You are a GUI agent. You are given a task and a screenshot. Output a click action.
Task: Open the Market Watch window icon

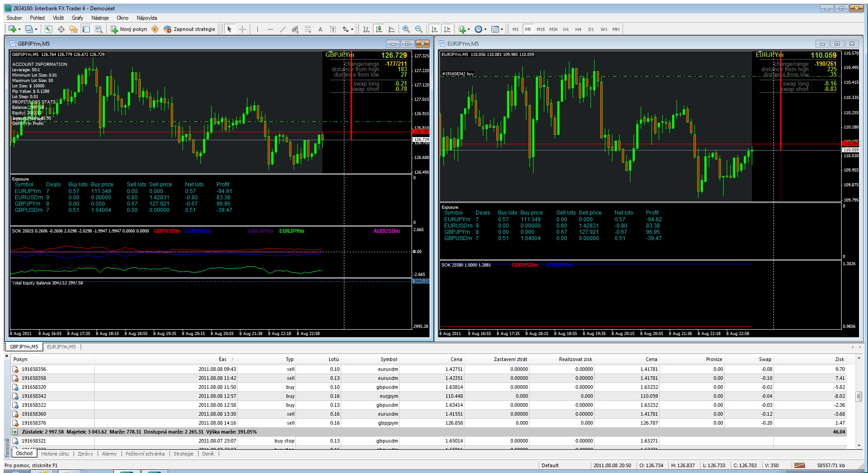tap(48, 30)
